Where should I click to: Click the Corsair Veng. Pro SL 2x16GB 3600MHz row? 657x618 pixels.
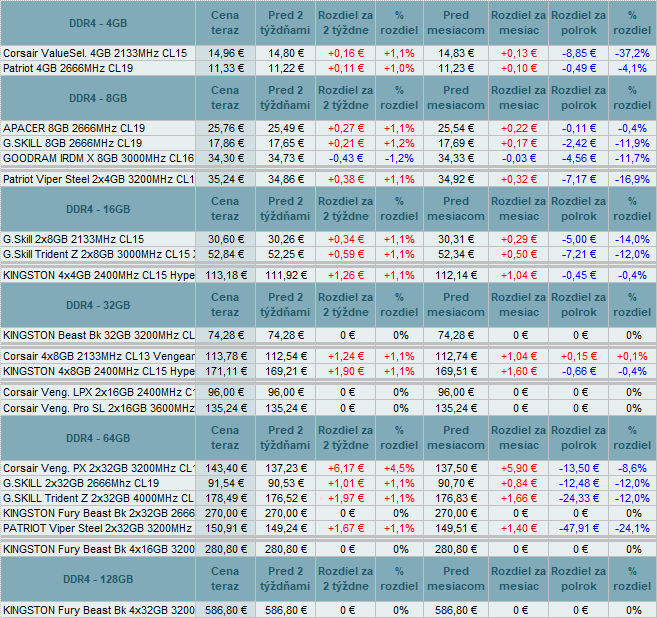[328, 408]
